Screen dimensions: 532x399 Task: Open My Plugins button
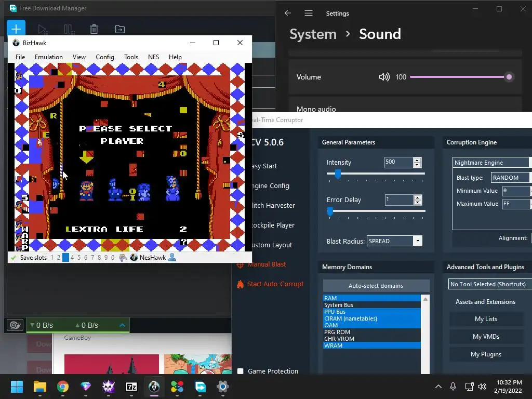pyautogui.click(x=486, y=354)
